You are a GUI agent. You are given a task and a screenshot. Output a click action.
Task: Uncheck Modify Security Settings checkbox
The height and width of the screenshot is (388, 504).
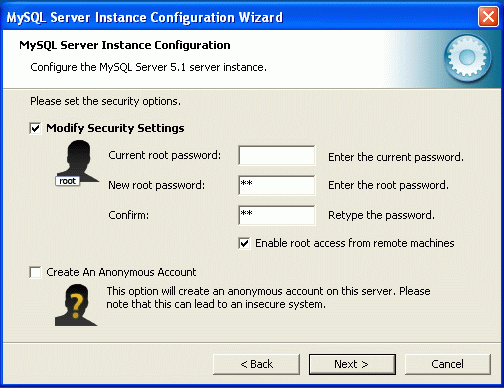(x=35, y=128)
